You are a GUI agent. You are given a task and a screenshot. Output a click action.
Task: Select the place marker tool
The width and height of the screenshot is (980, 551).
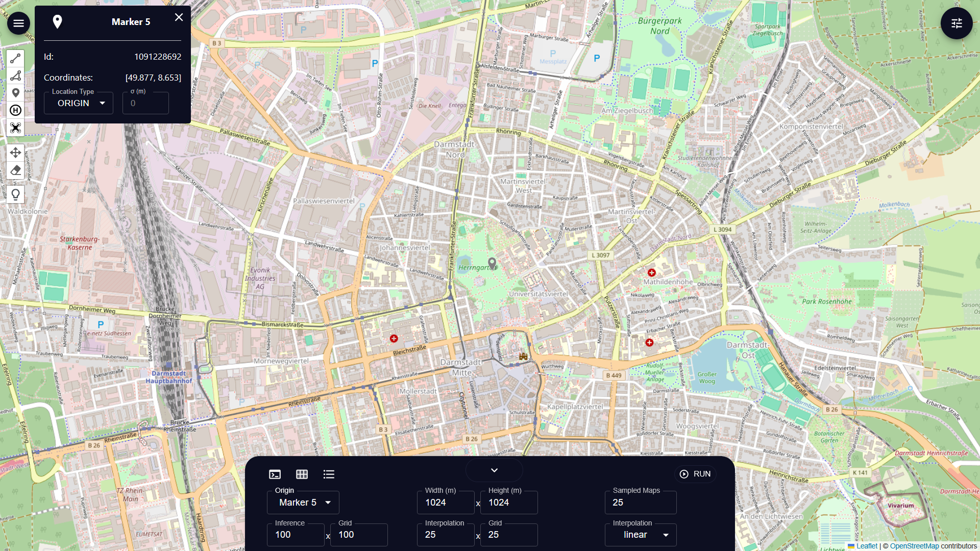[15, 93]
